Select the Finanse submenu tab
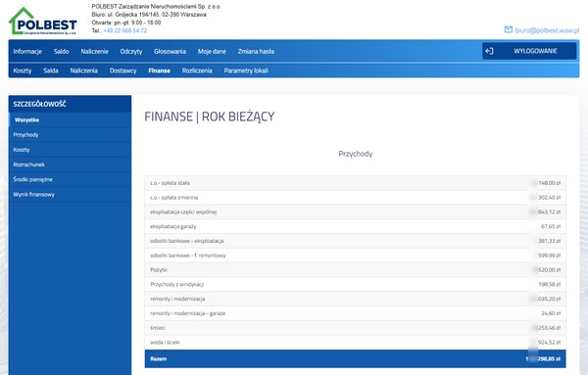This screenshot has width=588, height=375. (x=160, y=70)
